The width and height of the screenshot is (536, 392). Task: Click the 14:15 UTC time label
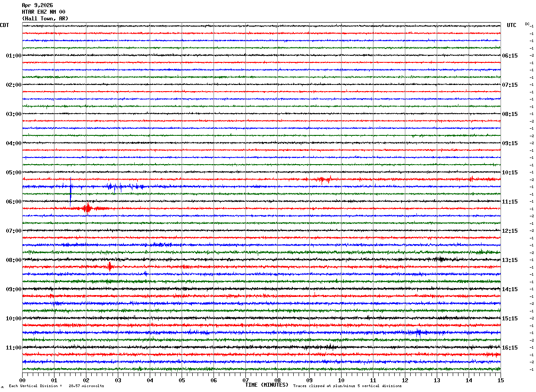(x=510, y=289)
